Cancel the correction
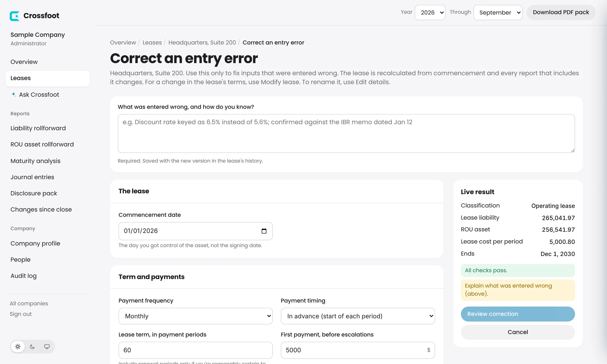This screenshot has width=607, height=364. 518,332
